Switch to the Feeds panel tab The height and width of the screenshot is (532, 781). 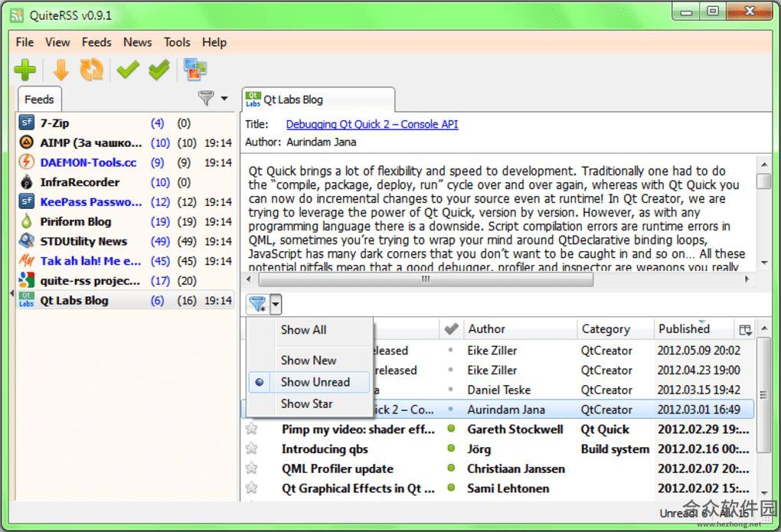39,99
